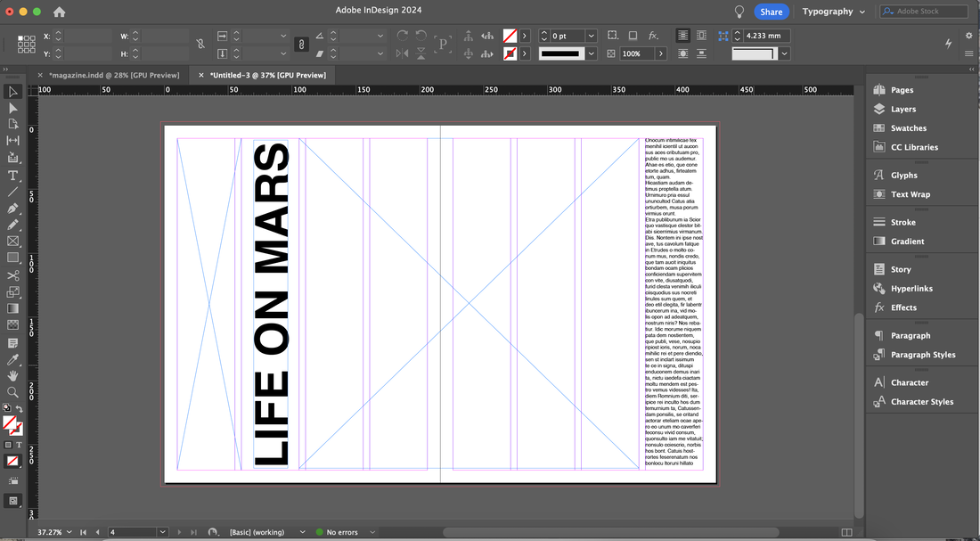980x541 pixels.
Task: Toggle formatting affects text button
Action: 19,445
